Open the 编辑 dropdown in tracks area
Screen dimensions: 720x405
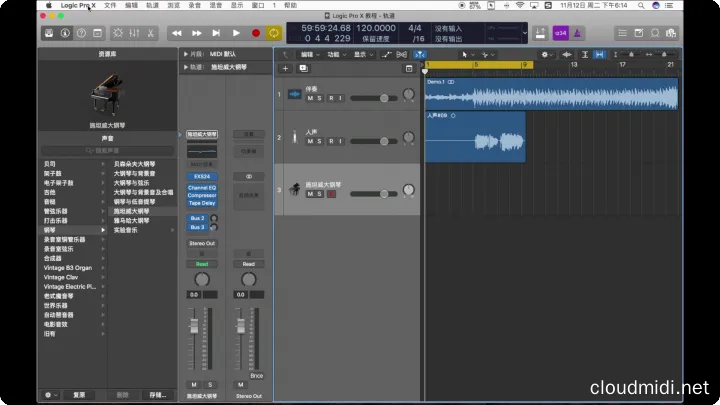[x=309, y=54]
